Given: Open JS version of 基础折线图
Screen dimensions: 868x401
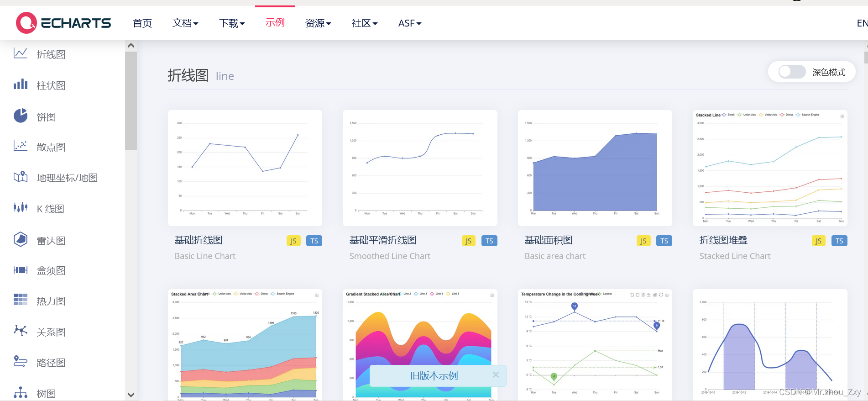Looking at the screenshot, I should click(293, 241).
